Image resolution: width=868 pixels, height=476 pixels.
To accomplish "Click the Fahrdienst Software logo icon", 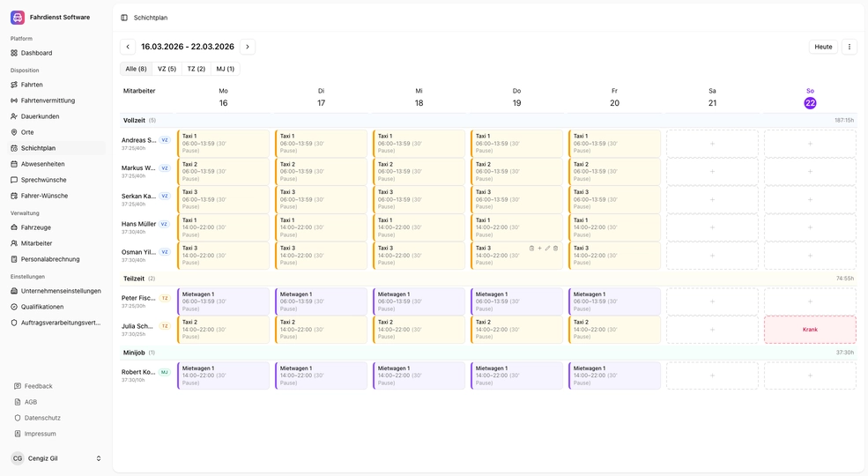I will tap(17, 17).
